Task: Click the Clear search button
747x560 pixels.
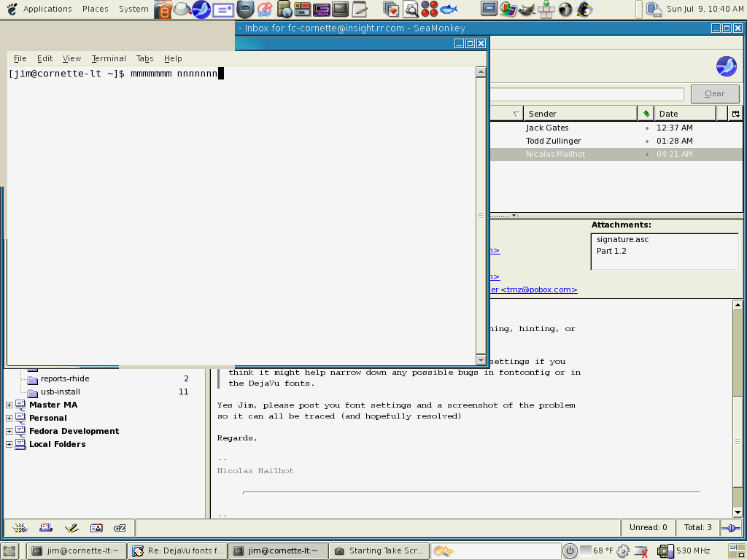Action: 714,93
